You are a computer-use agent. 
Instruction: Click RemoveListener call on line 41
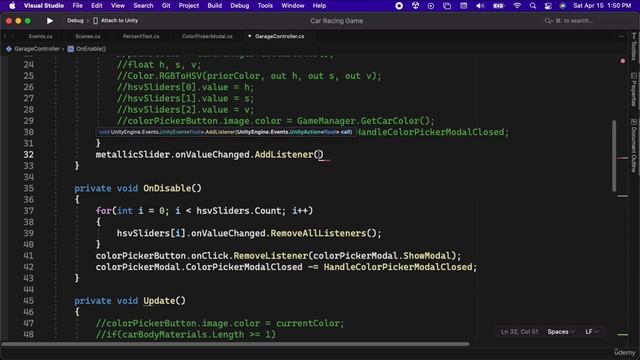coord(271,256)
